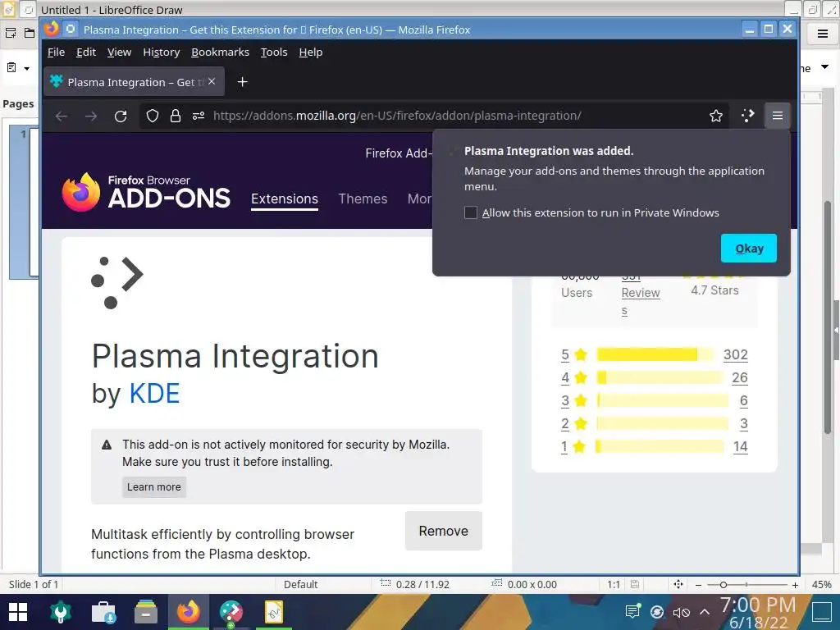Open the History menu
The height and width of the screenshot is (630, 840).
[162, 52]
